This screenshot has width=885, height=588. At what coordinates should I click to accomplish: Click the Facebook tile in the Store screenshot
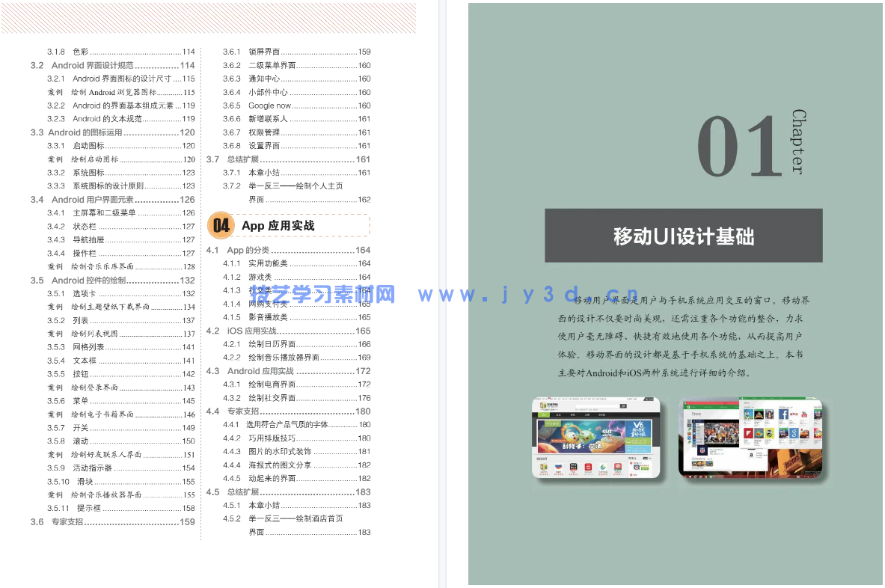[x=784, y=414]
